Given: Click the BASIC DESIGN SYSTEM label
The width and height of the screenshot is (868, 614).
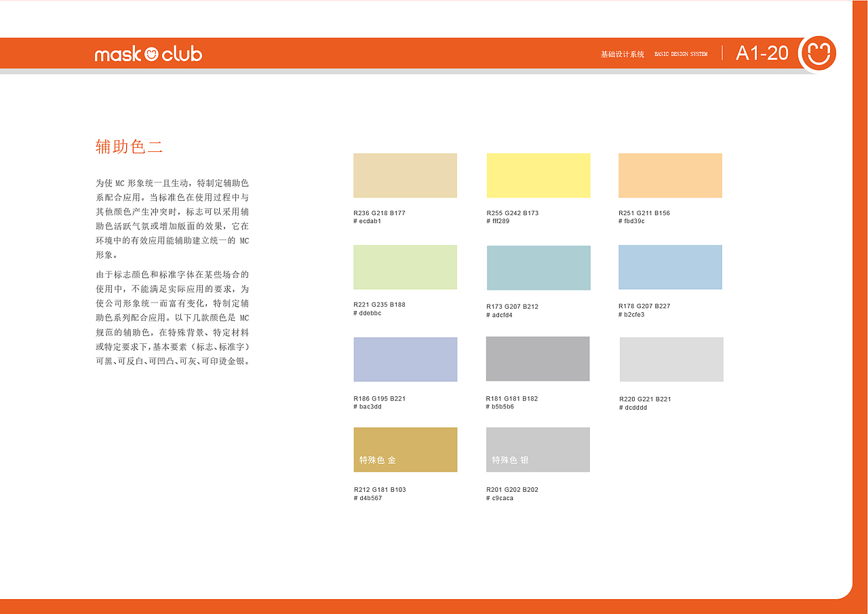Looking at the screenshot, I should [681, 54].
